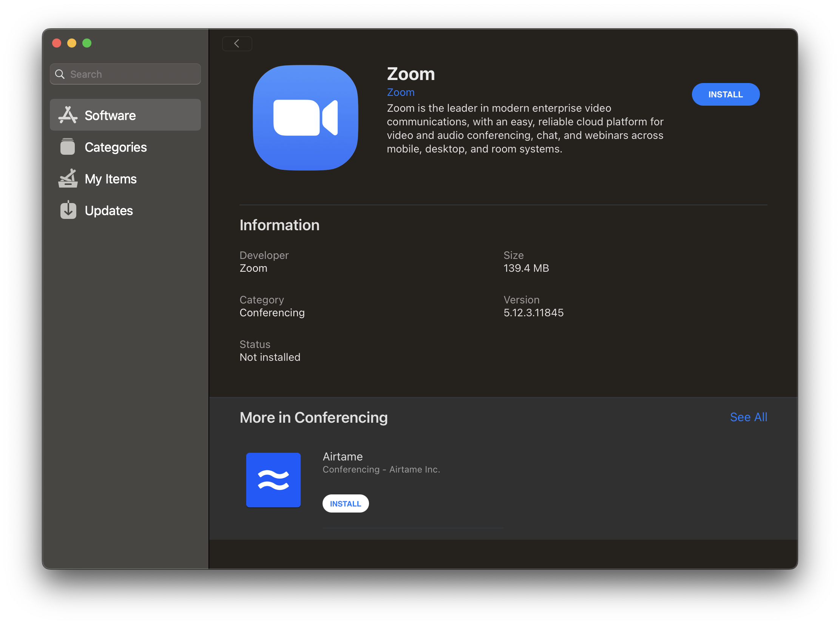Viewport: 840px width, 625px height.
Task: Open the Airtame app title
Action: pyautogui.click(x=342, y=457)
